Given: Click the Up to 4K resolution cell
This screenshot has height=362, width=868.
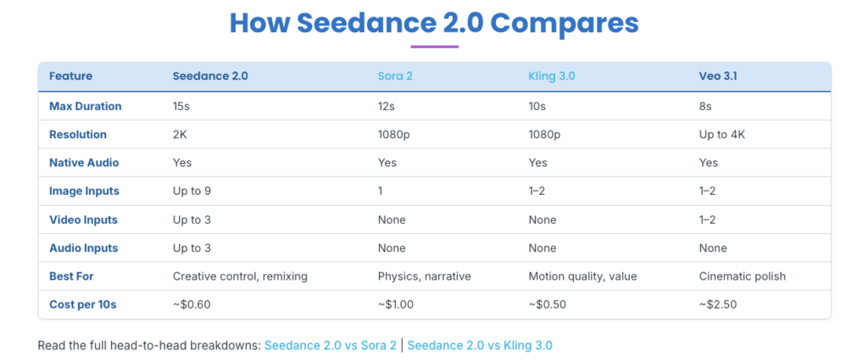Looking at the screenshot, I should (723, 135).
